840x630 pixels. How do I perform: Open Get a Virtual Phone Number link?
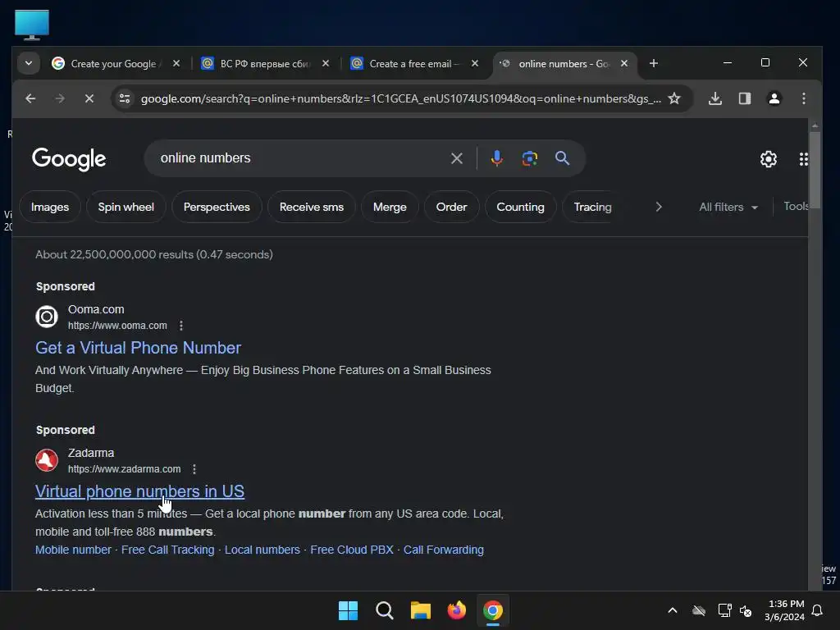(138, 348)
